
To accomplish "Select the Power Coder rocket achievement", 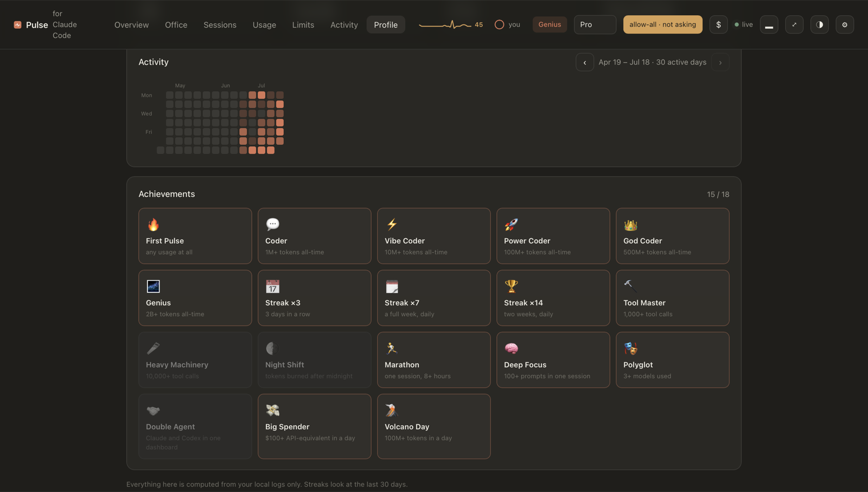I will tap(553, 236).
